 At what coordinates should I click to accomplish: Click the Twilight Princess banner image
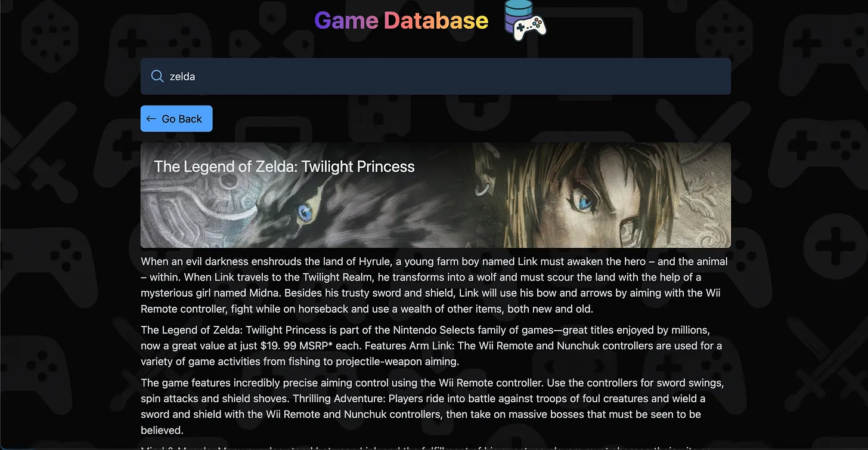click(x=435, y=195)
